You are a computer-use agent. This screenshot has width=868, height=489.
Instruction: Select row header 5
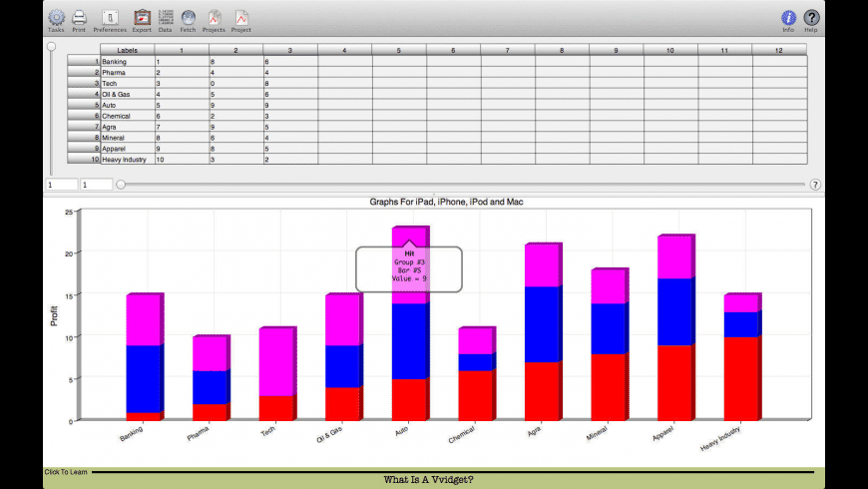84,105
